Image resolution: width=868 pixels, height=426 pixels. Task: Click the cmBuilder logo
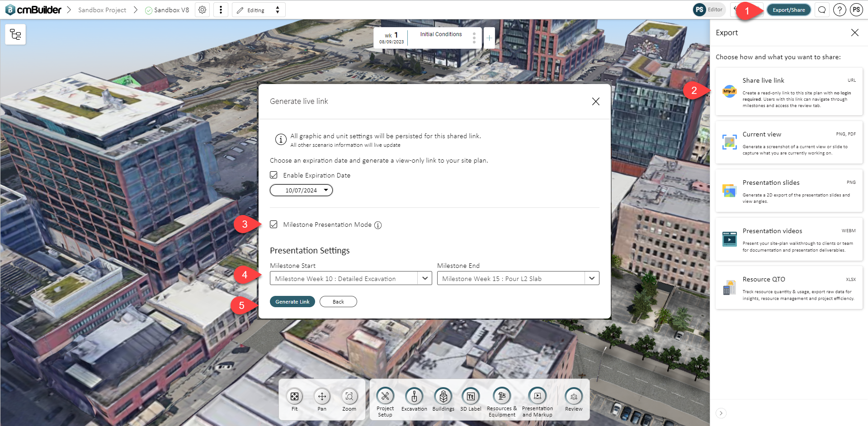click(33, 10)
